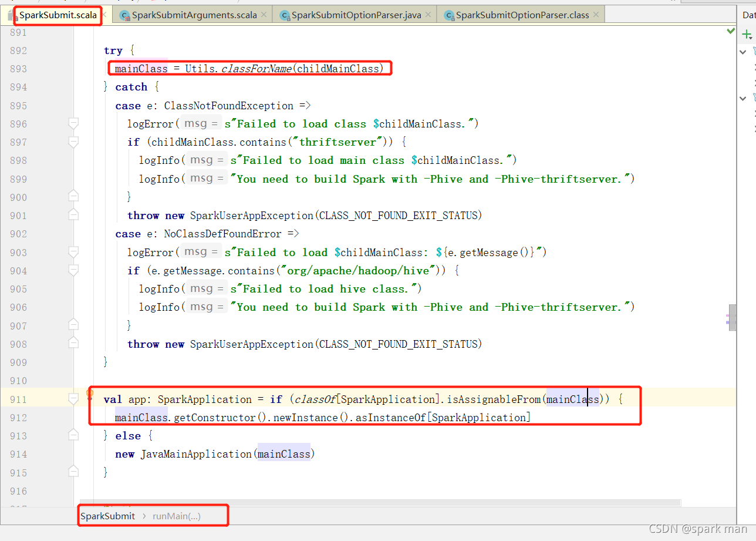Click the SparkSubmit breadcrumb
The width and height of the screenshot is (756, 541).
(x=107, y=516)
